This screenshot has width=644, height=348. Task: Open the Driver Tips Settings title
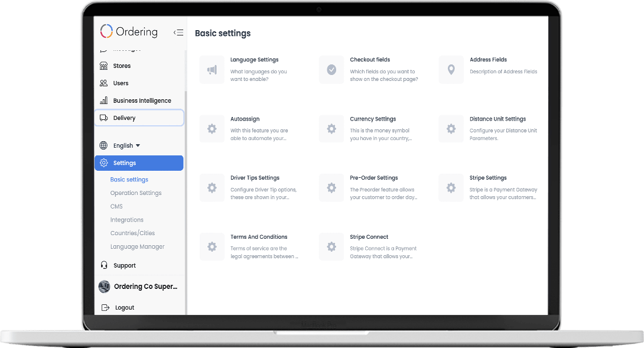click(x=255, y=177)
